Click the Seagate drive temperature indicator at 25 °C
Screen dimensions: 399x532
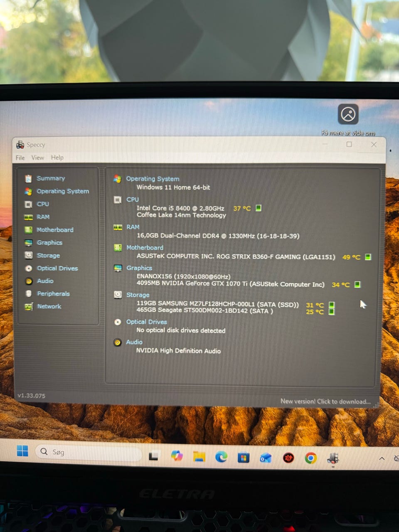(332, 312)
